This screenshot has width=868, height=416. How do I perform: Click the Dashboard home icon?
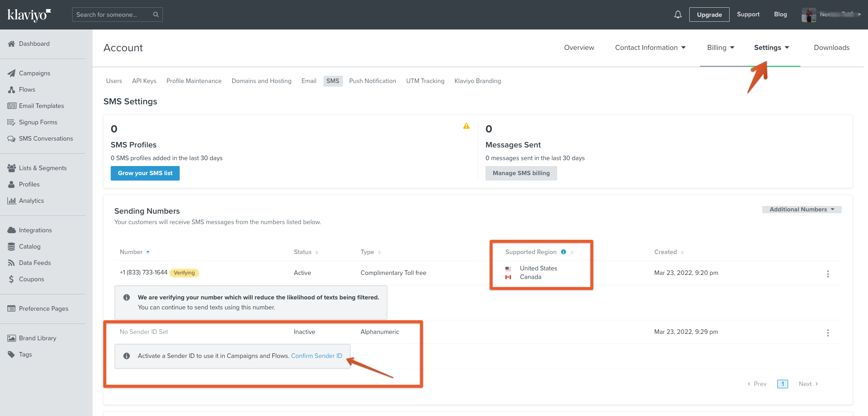coord(11,44)
